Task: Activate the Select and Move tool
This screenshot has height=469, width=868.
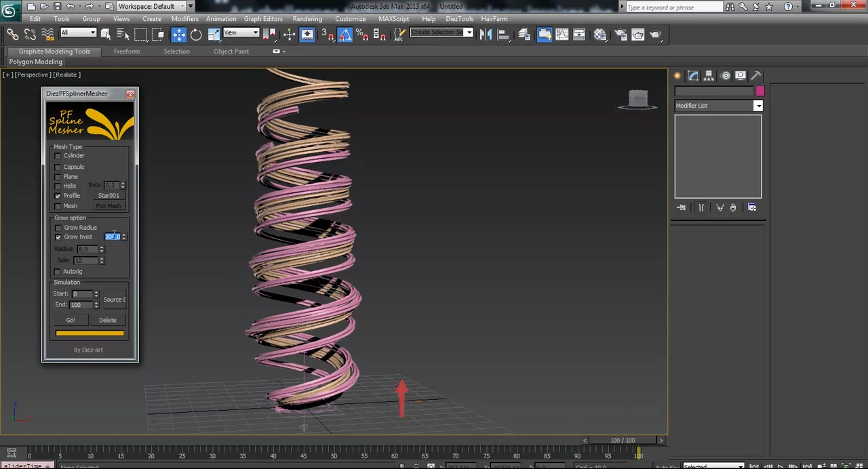Action: [179, 35]
